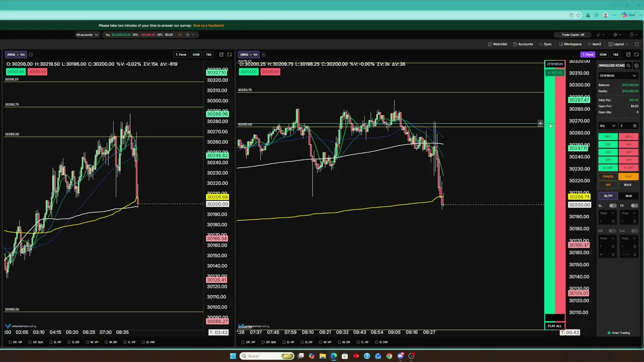Click the red SELL button
644x362 pixels.
click(628, 137)
